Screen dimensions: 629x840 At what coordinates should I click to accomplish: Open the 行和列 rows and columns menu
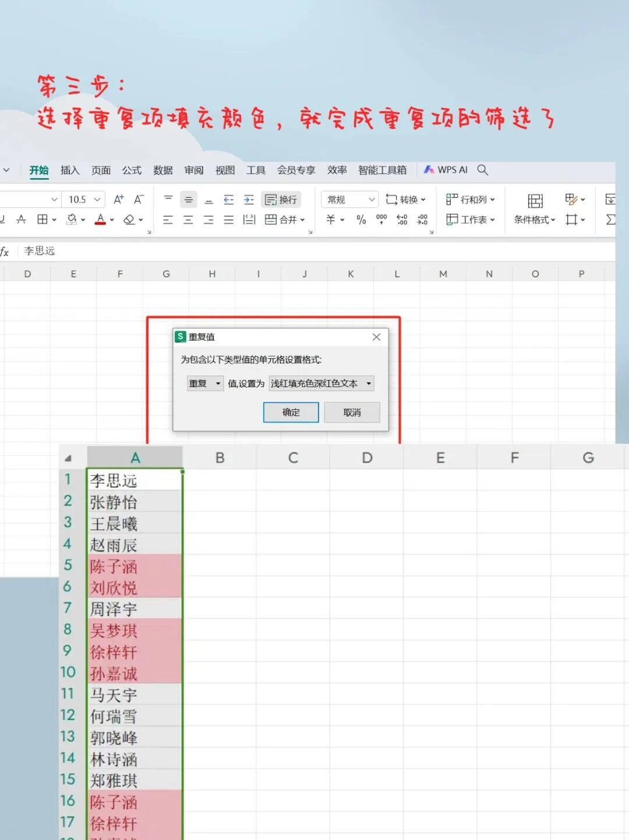(471, 200)
